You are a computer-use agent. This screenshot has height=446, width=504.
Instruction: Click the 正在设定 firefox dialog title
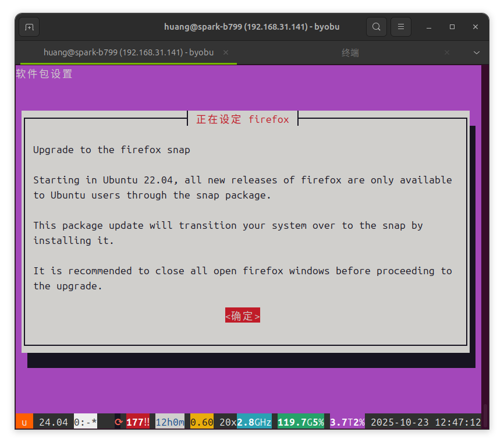click(243, 119)
